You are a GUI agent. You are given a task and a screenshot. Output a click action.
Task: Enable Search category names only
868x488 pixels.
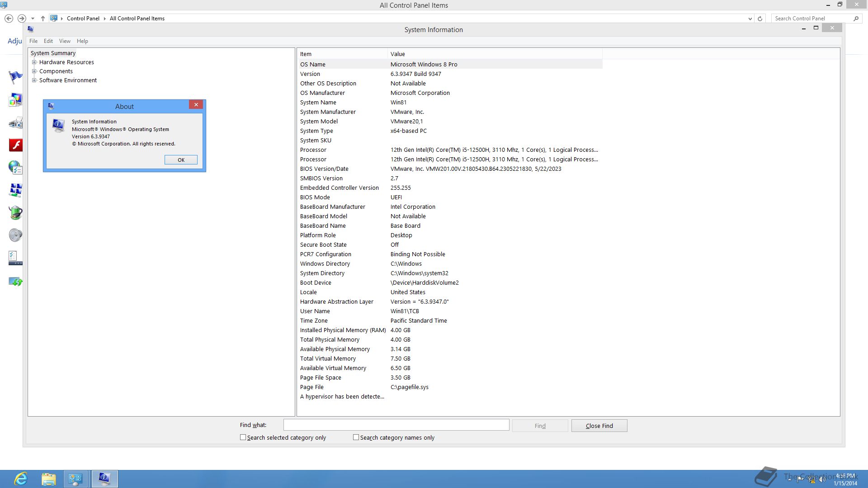pos(356,437)
